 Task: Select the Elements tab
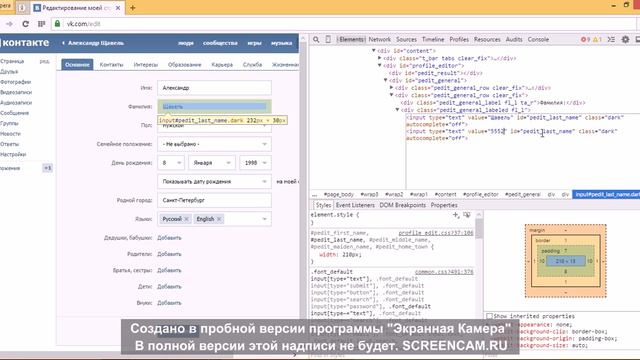(x=351, y=40)
